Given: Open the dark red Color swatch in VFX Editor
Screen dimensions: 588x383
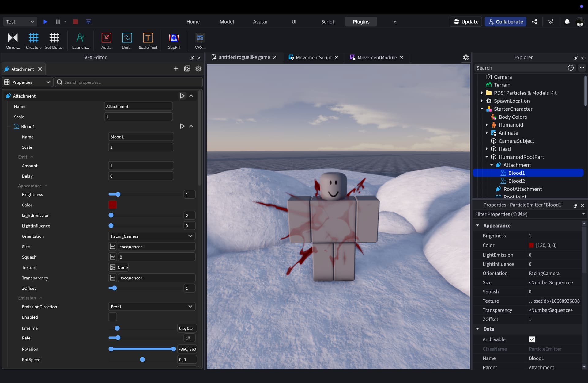Looking at the screenshot, I should click(x=112, y=205).
